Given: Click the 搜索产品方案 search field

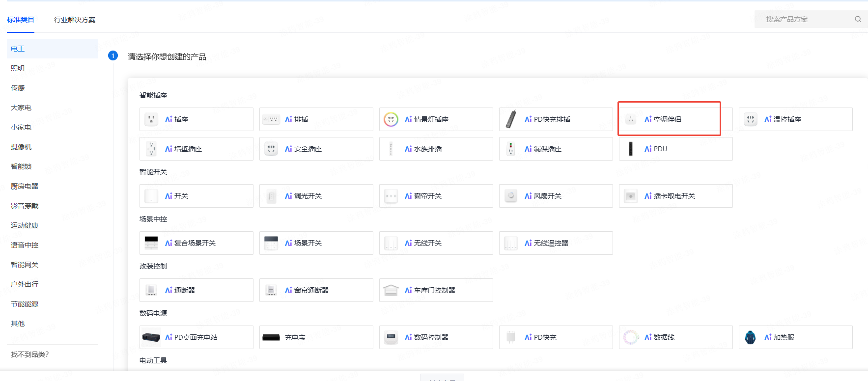Looking at the screenshot, I should pos(811,19).
